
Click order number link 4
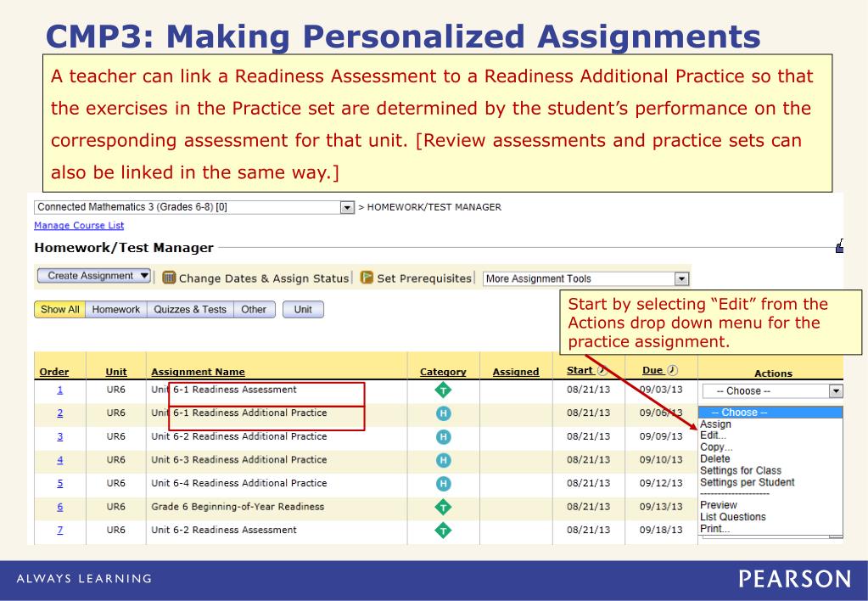click(x=59, y=460)
